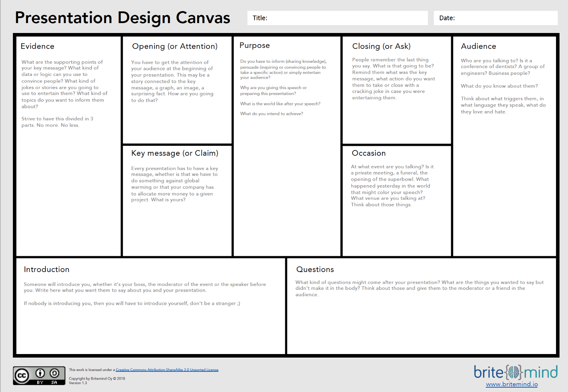Select the Presentation Design Canvas heading
568x392 pixels.
[122, 18]
